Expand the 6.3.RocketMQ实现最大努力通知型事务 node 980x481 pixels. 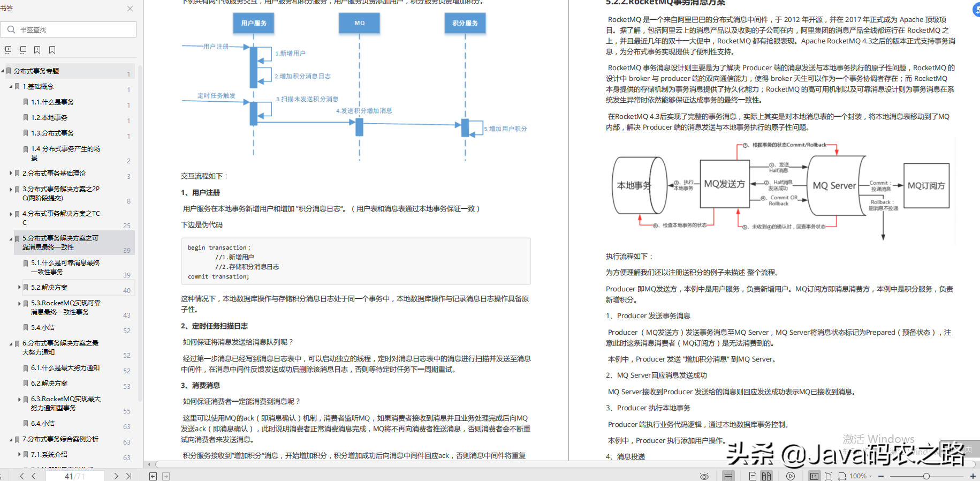point(19,399)
